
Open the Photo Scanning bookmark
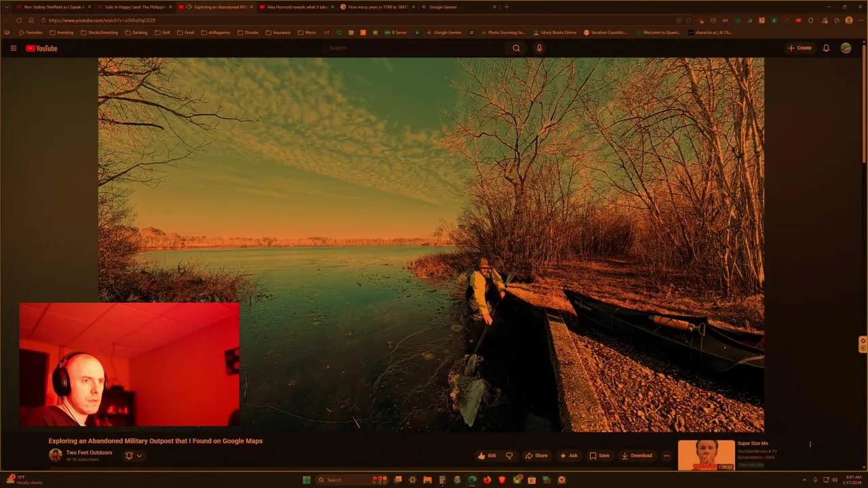click(x=502, y=33)
